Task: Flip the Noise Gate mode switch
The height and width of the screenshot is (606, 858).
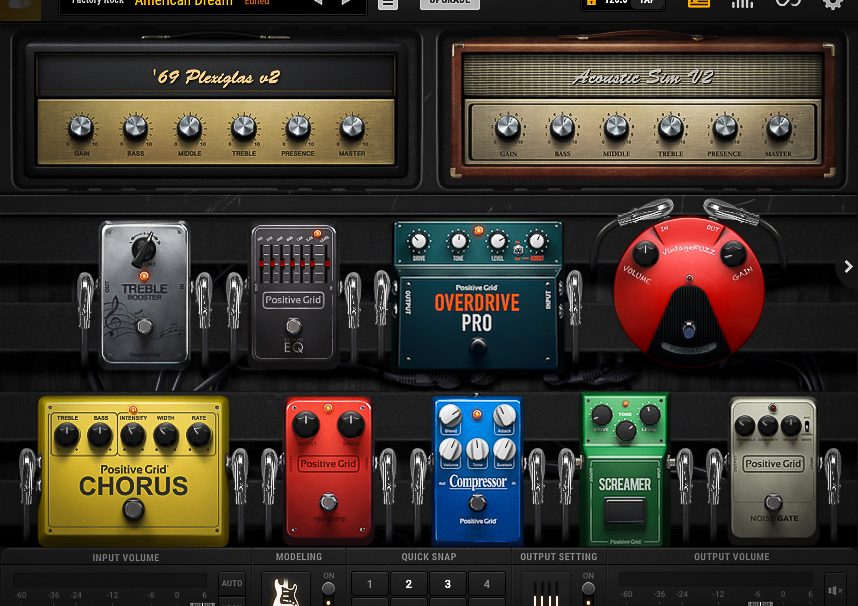Action: click(x=808, y=426)
